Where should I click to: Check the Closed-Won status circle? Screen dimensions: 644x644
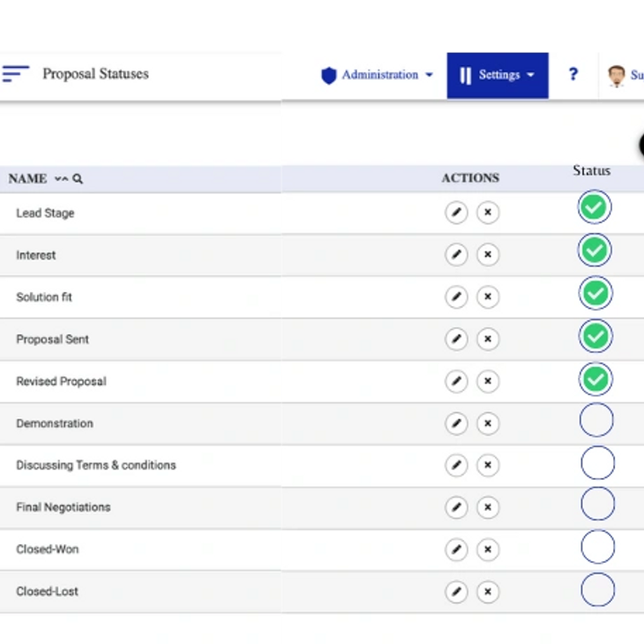tap(597, 547)
